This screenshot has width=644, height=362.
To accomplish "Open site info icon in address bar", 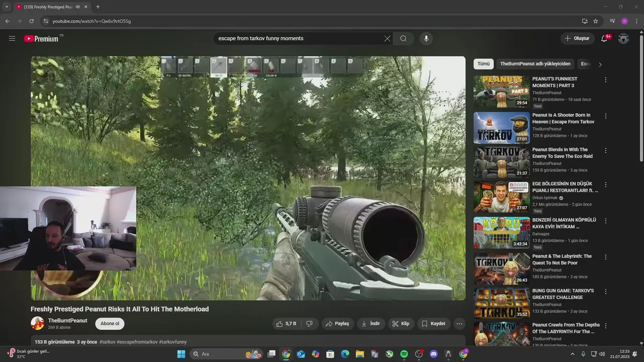I will [x=45, y=21].
